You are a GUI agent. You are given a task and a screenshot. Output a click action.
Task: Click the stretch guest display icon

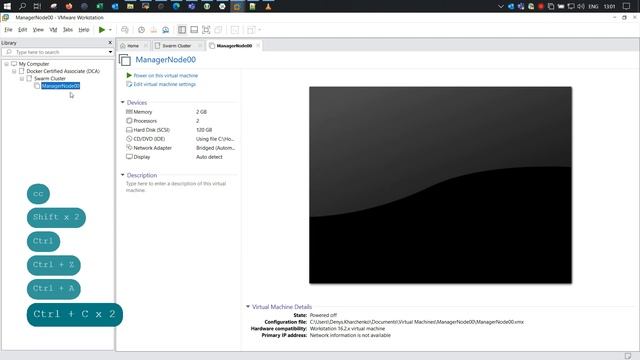tap(251, 30)
